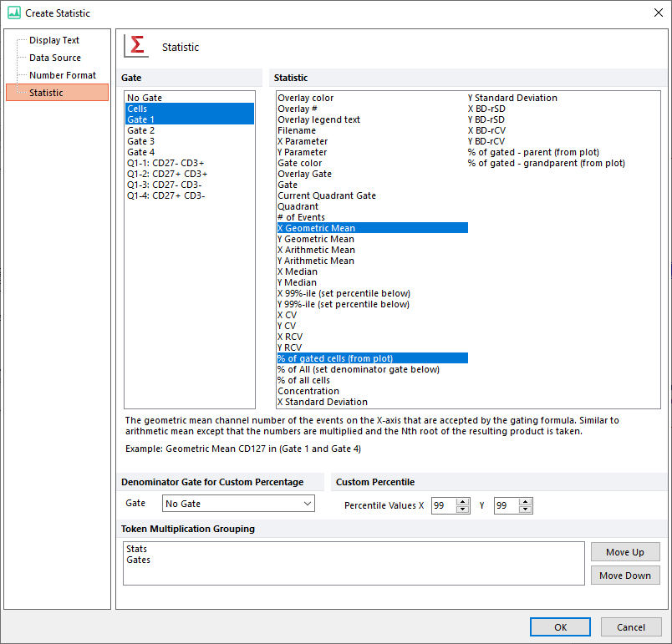
Task: Click the Move Down button
Action: (625, 575)
